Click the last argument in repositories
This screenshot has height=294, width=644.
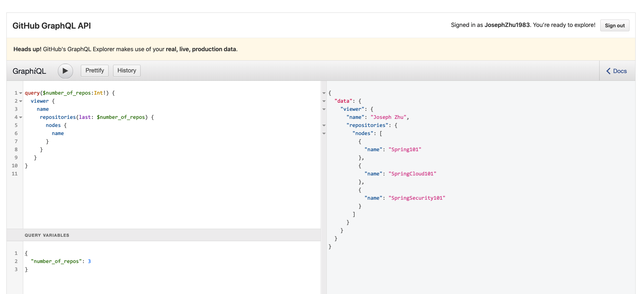(85, 117)
